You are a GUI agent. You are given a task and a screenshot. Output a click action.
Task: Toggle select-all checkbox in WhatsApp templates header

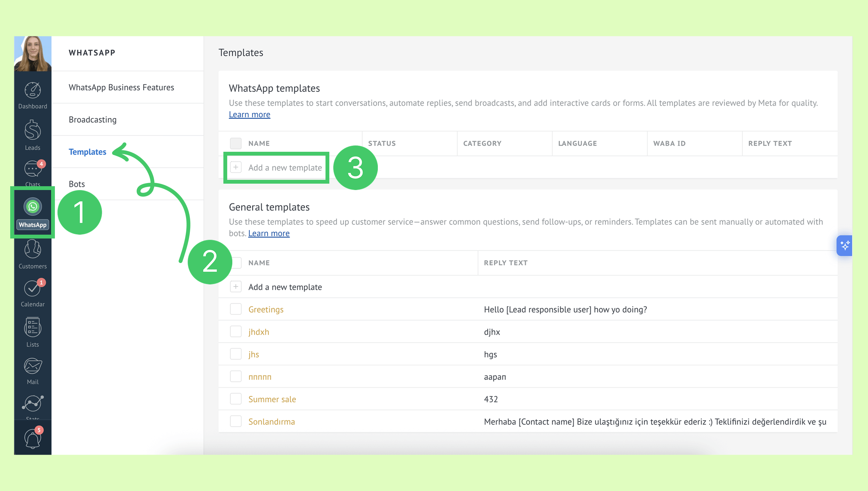[x=236, y=143]
